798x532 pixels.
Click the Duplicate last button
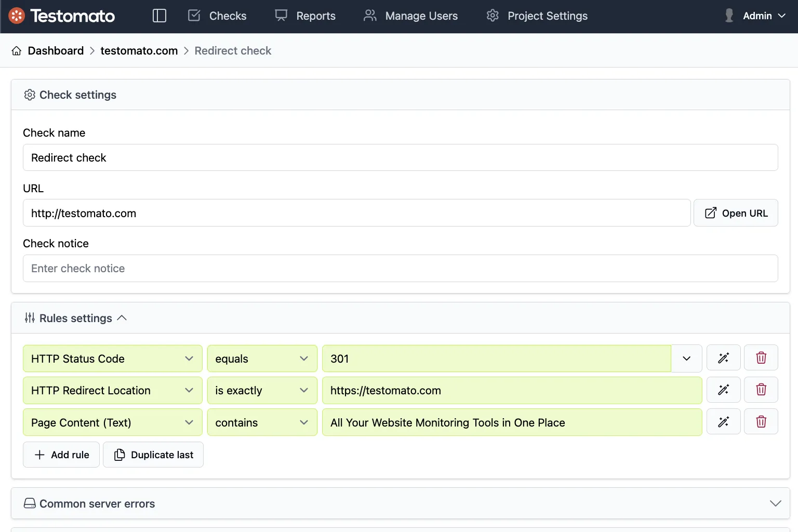pyautogui.click(x=153, y=455)
